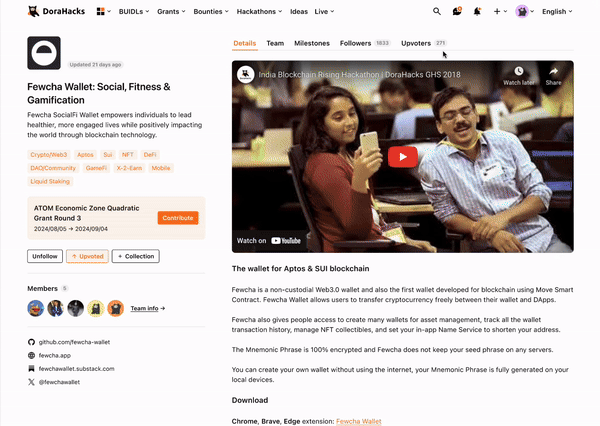This screenshot has height=426, width=600.
Task: Click the Crypto/Web3 tag
Action: [x=49, y=155]
